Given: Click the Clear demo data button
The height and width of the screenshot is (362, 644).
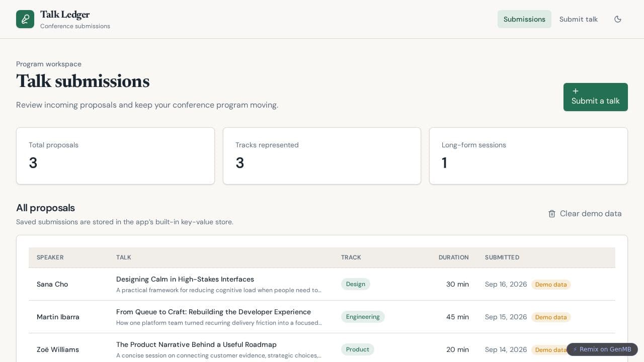Looking at the screenshot, I should click(x=585, y=214).
